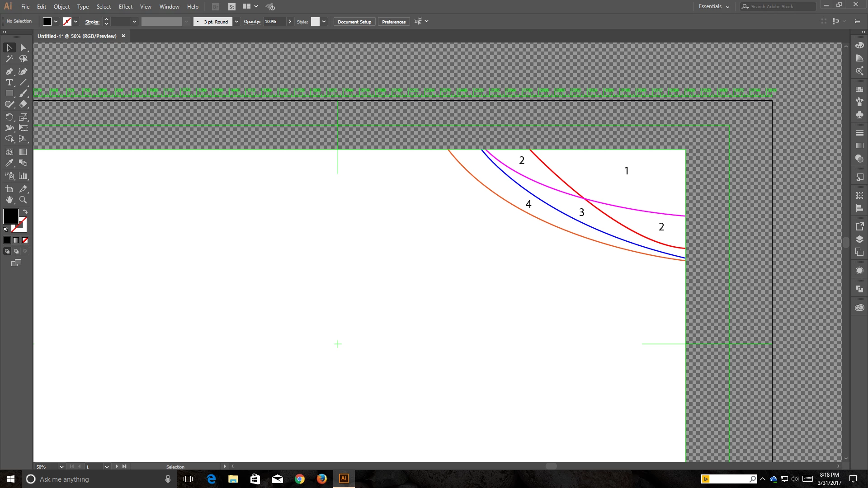
Task: Choose the Hand tool
Action: [x=9, y=200]
